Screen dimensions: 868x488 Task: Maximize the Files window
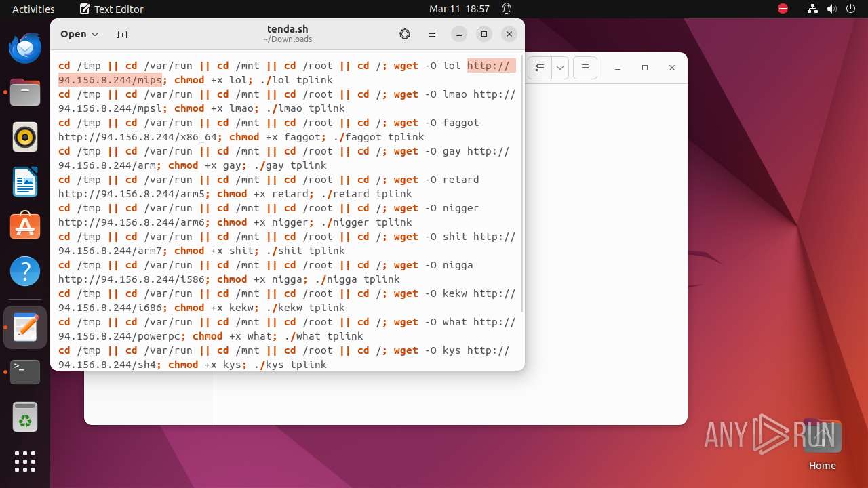(x=645, y=68)
